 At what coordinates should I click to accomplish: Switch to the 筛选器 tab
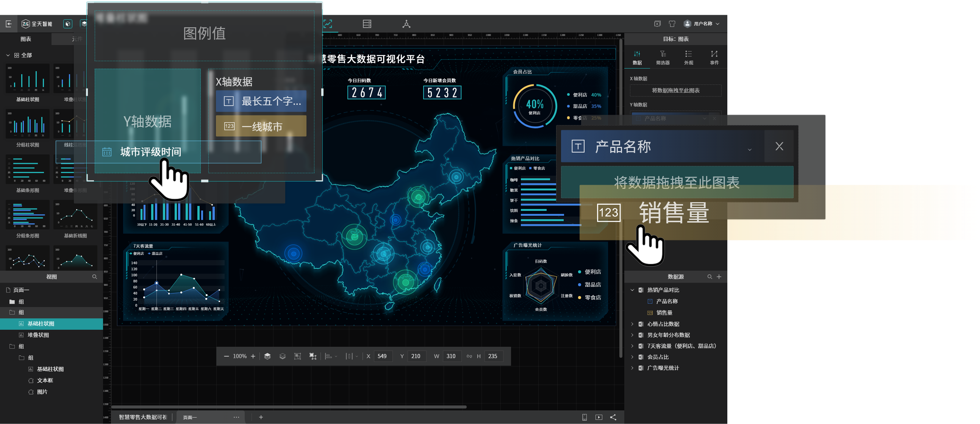[x=663, y=58]
